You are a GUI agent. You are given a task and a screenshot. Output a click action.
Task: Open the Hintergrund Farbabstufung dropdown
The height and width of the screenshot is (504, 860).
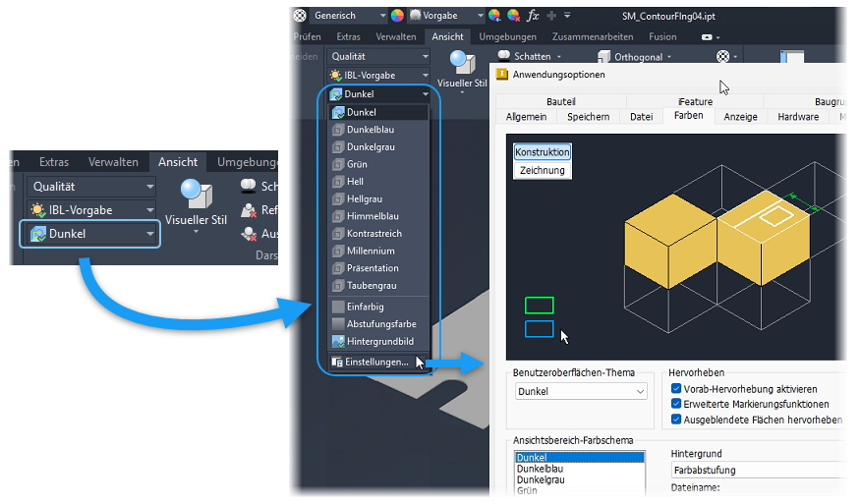(x=760, y=470)
